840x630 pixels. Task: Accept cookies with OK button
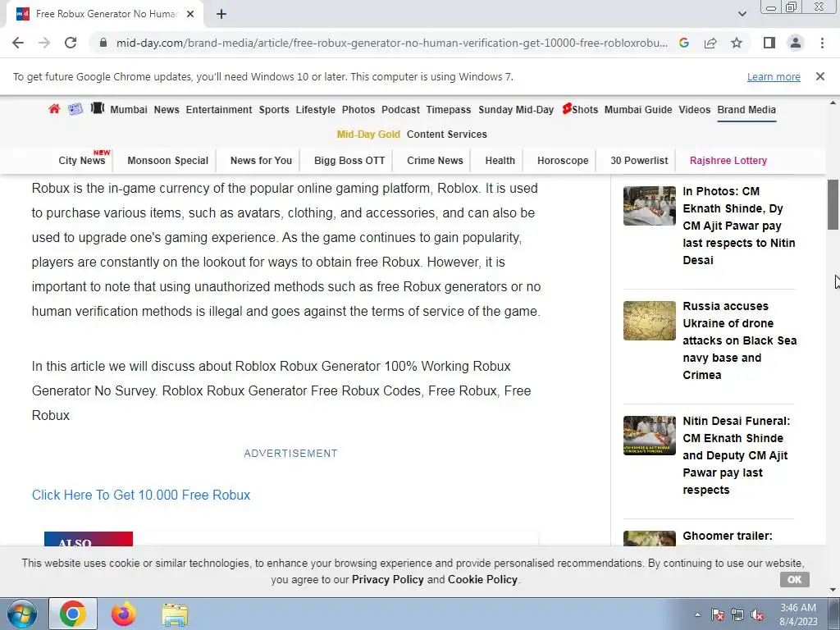coord(794,580)
